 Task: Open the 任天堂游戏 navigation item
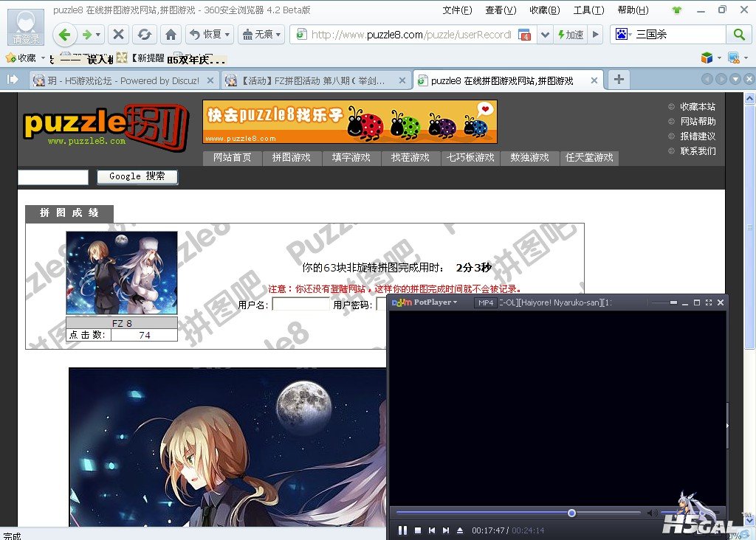(589, 158)
